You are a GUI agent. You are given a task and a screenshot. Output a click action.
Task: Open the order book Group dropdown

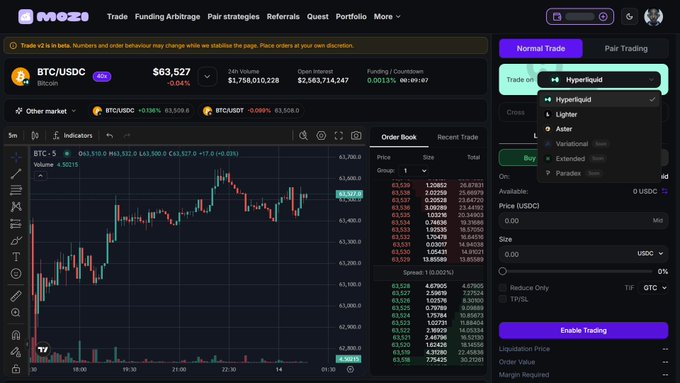coord(415,170)
